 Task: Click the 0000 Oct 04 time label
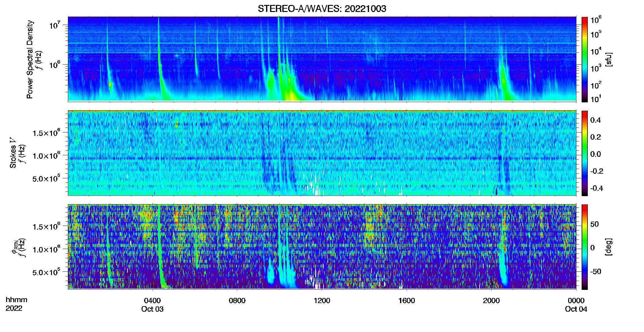[576, 305]
